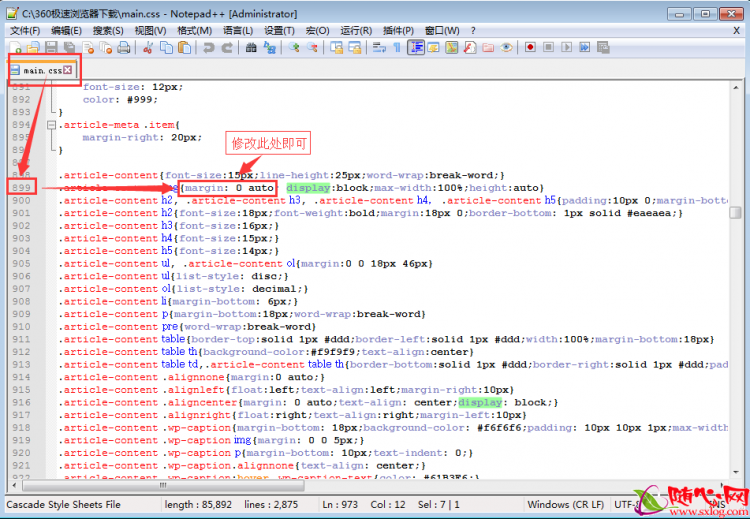Image resolution: width=750 pixels, height=519 pixels.
Task: Click the horizontal scrollbar thumb
Action: (164, 485)
